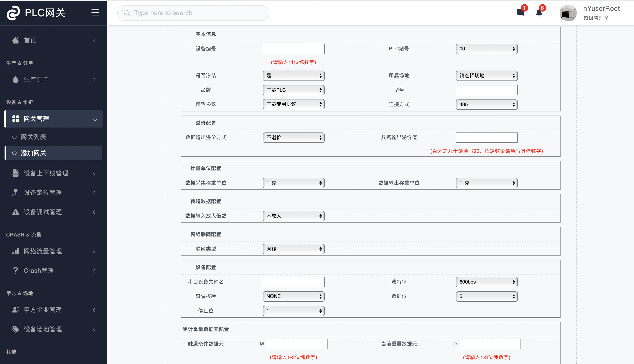The image size is (634, 364).
Task: Toggle the 是否冻结 selector to 否
Action: coord(293,76)
